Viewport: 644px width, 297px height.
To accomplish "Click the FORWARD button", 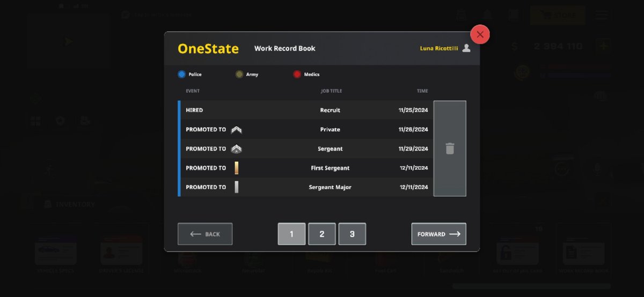I will coord(438,234).
